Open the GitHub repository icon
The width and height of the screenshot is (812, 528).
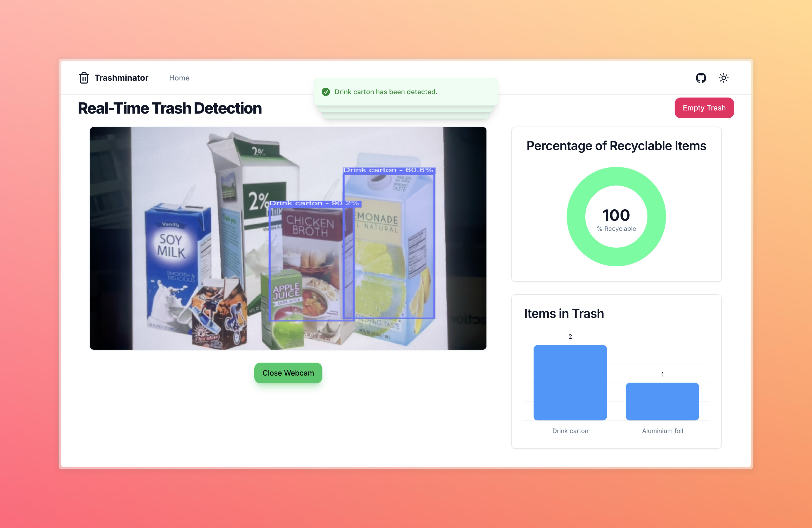(x=701, y=78)
